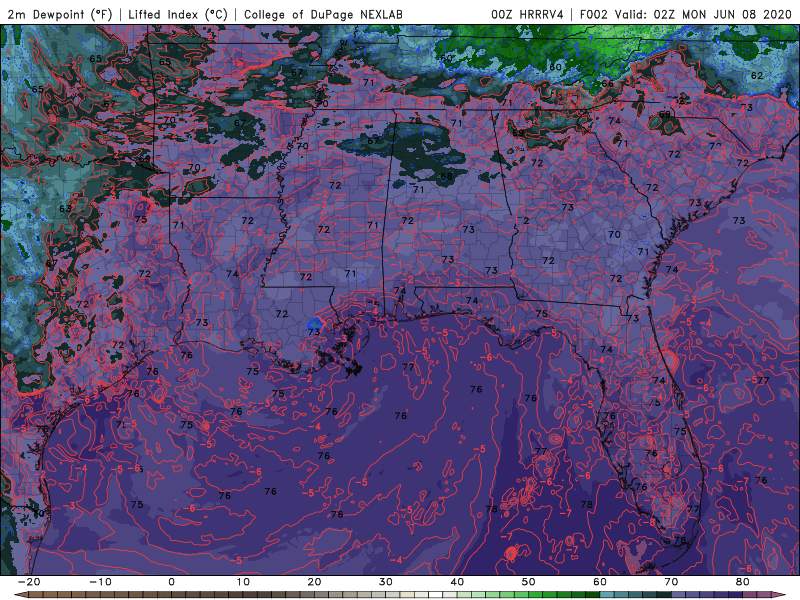
Task: Click the -20 label on the color scale
Action: click(x=29, y=582)
